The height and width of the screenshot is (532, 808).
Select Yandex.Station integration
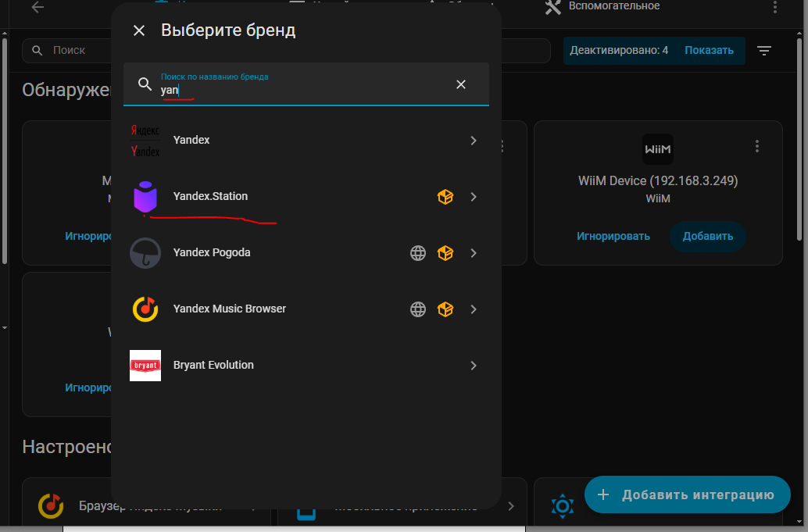click(x=306, y=196)
